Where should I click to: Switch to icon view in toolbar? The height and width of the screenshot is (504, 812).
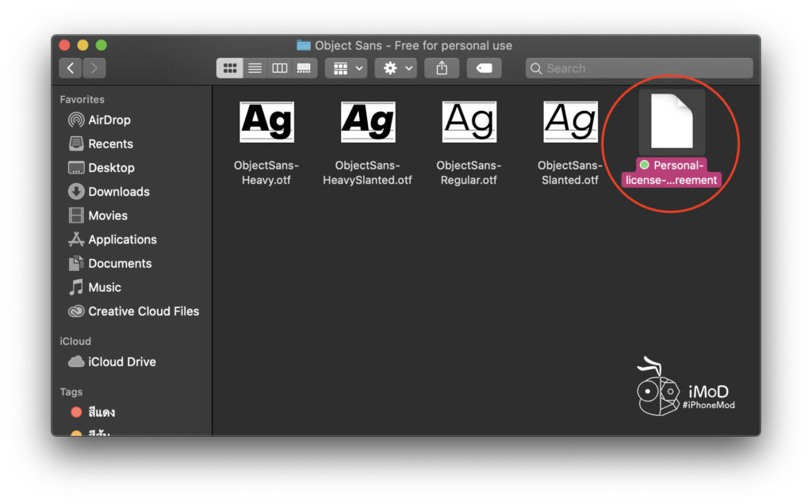[x=229, y=68]
